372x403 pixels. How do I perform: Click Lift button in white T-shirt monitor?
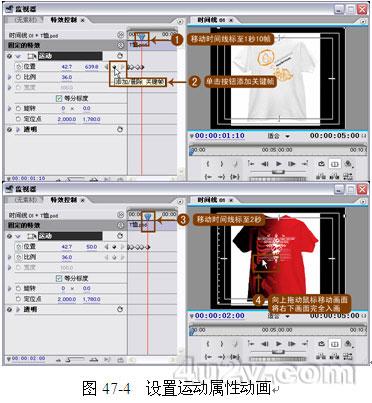[321, 176]
